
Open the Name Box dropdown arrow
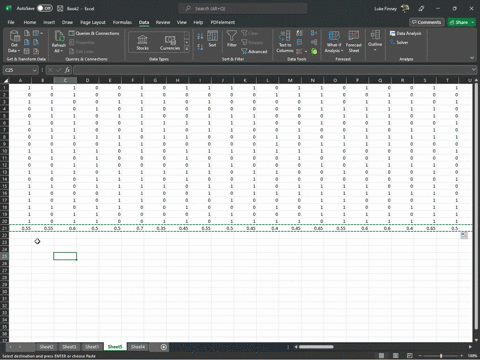[x=35, y=70]
